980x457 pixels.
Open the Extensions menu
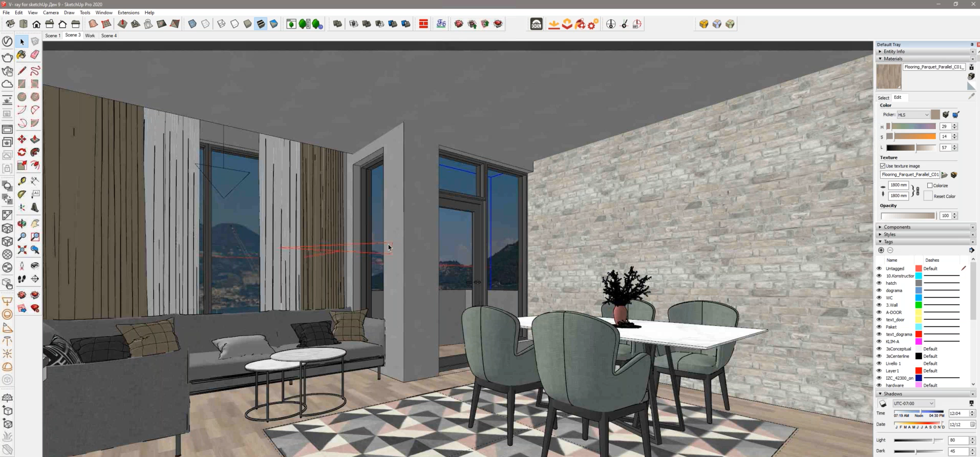click(128, 12)
